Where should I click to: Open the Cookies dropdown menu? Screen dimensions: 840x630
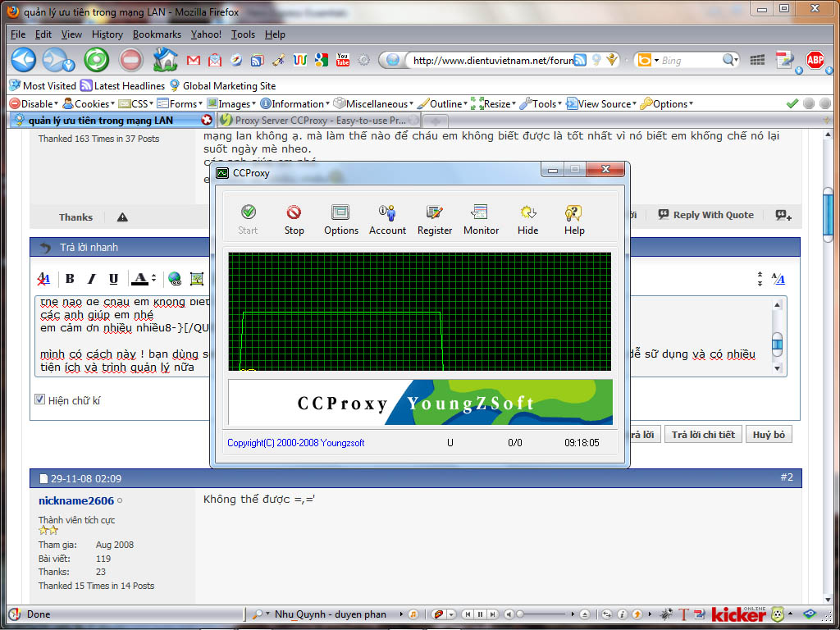click(x=89, y=104)
